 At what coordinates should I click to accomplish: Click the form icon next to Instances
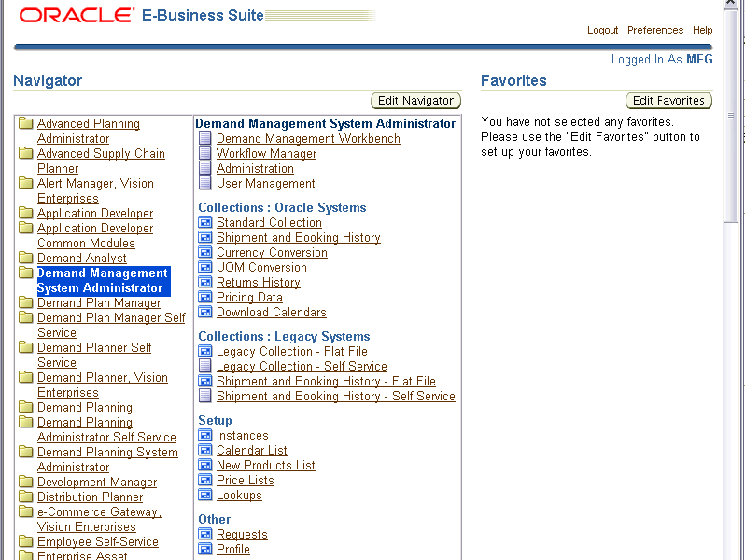[x=204, y=435]
